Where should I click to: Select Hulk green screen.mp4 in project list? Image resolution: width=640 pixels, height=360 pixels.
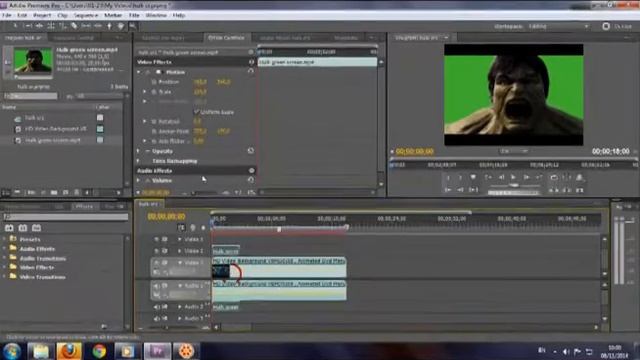53,140
